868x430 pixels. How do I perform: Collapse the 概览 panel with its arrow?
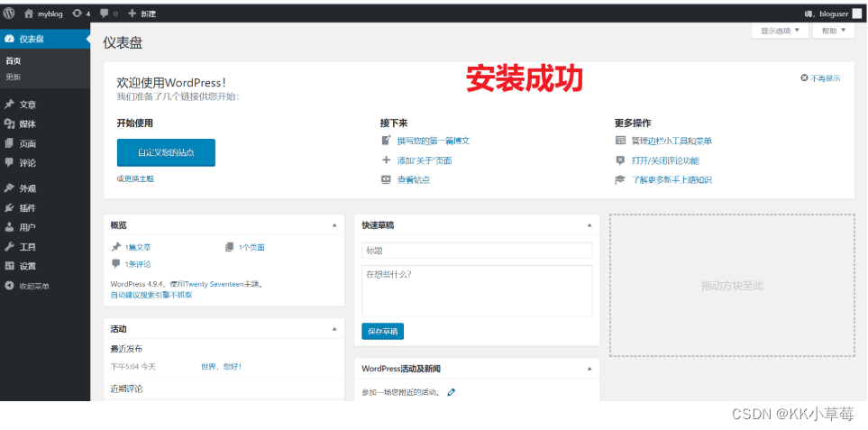pos(334,225)
